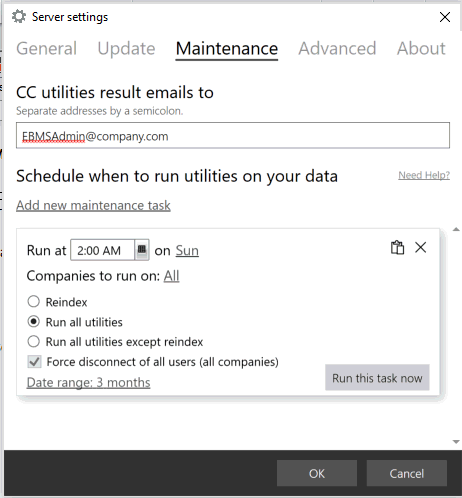Open the Need Help? link

[x=424, y=175]
